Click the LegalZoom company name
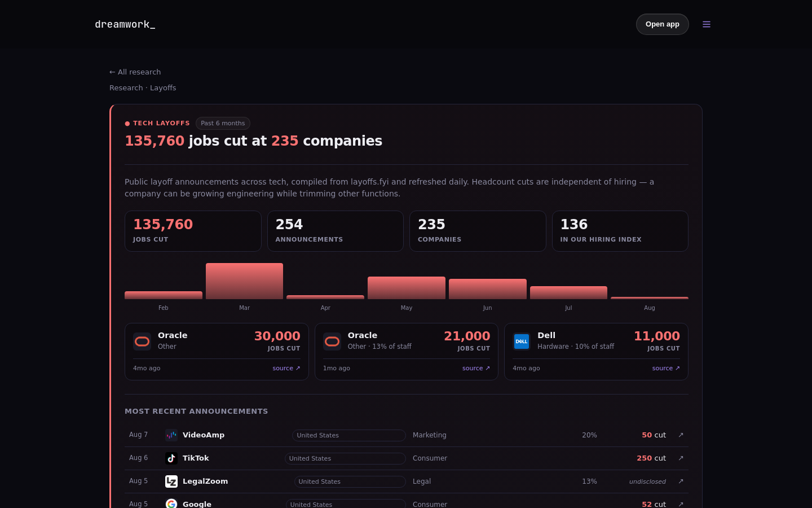Screen dimensions: 812x508 click(205, 481)
